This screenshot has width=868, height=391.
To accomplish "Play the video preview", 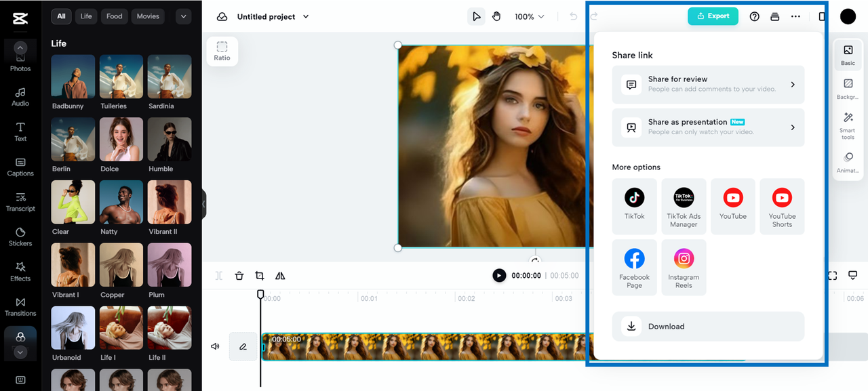I will [x=499, y=276].
